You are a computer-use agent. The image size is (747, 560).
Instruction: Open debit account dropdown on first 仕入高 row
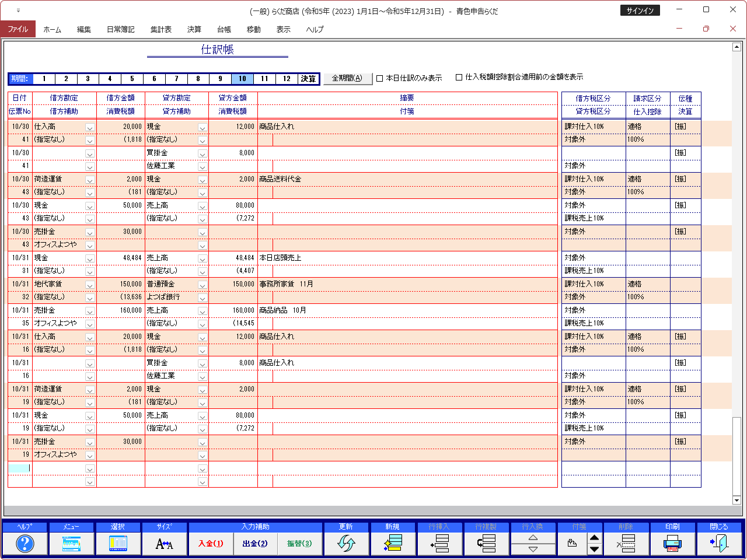[x=90, y=127]
